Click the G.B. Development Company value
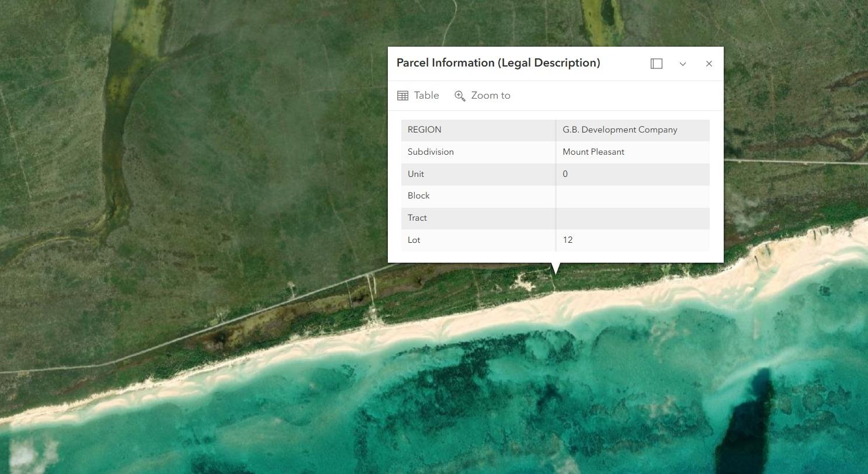Image resolution: width=868 pixels, height=474 pixels. [619, 130]
